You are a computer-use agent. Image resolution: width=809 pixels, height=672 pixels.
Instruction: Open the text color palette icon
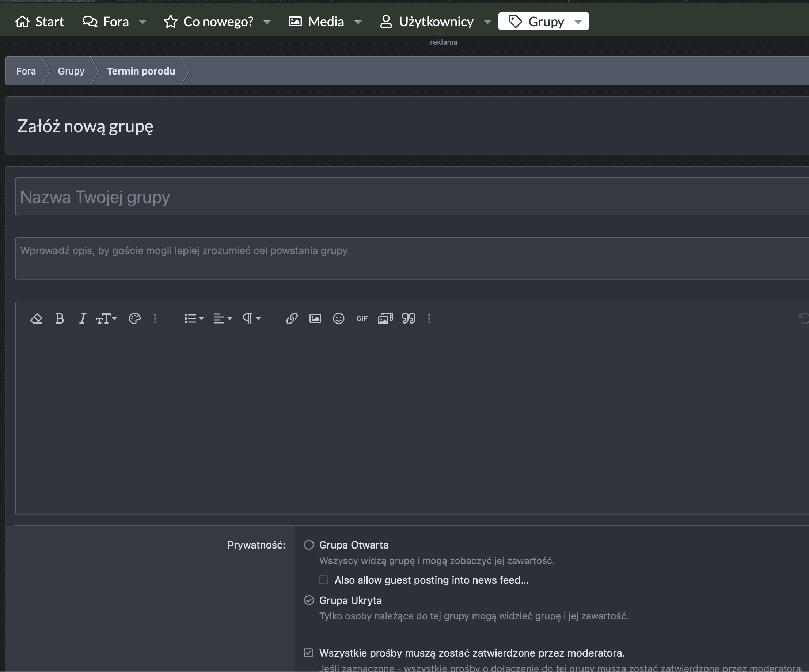tap(134, 319)
